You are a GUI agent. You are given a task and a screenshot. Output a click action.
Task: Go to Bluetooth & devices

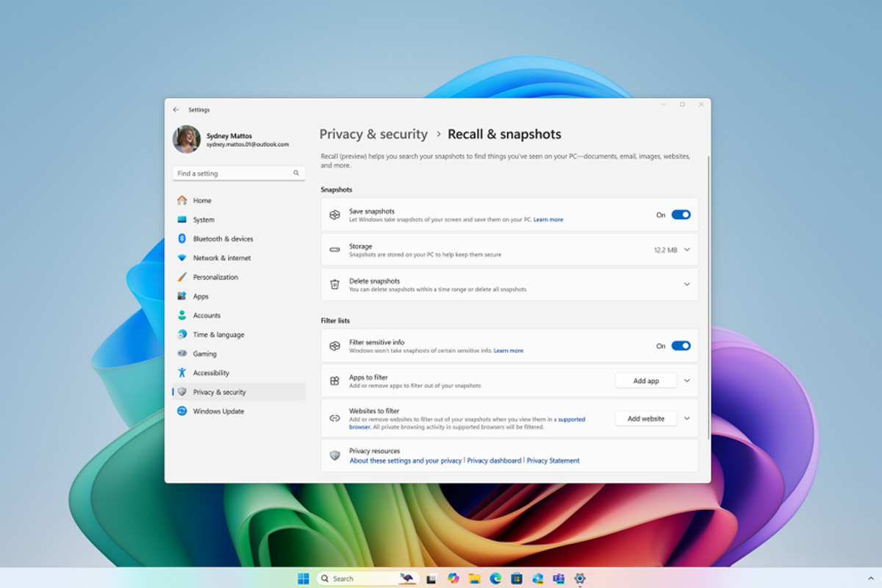click(x=239, y=238)
